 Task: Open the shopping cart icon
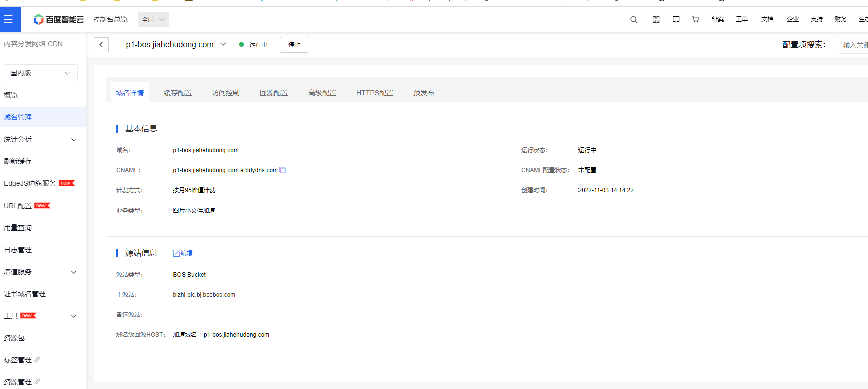coord(696,19)
